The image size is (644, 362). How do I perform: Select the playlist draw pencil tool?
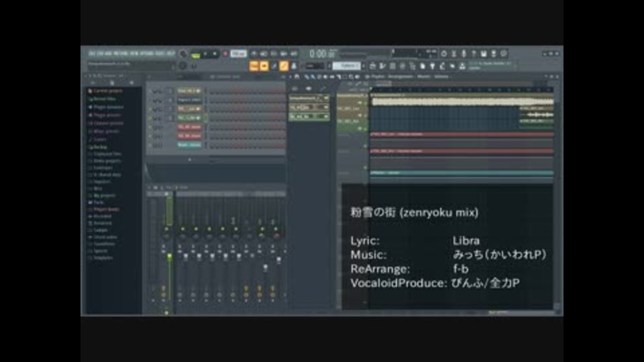pyautogui.click(x=307, y=76)
